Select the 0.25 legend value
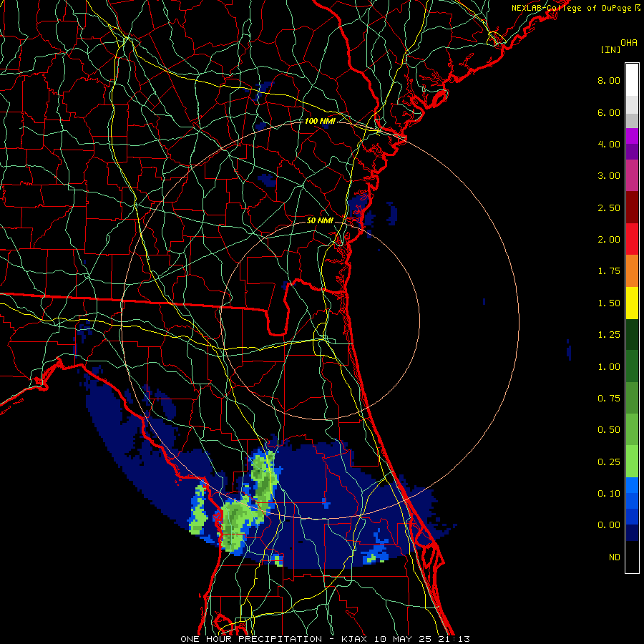This screenshot has height=644, width=644. tap(609, 462)
